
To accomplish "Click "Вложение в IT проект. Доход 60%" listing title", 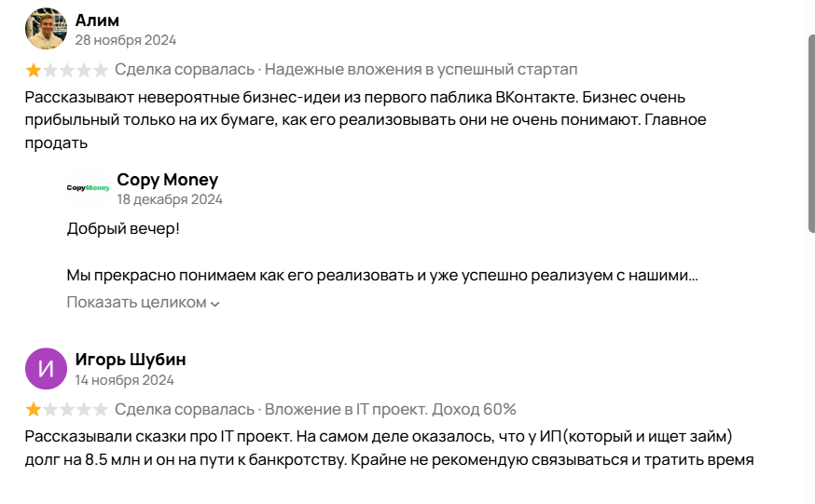I will pos(391,410).
